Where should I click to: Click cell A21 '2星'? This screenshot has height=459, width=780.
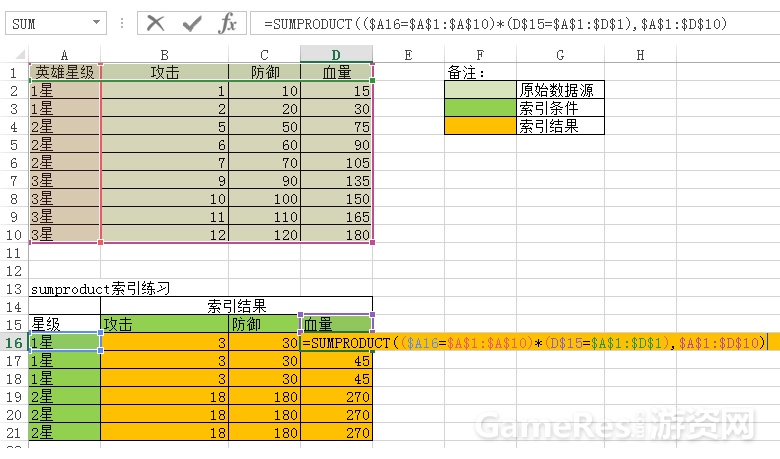65,432
